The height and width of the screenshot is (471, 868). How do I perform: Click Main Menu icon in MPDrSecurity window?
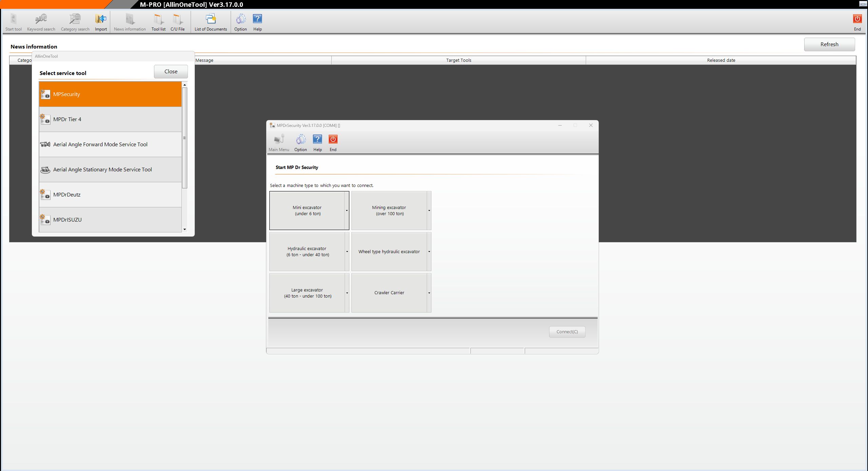tap(279, 143)
